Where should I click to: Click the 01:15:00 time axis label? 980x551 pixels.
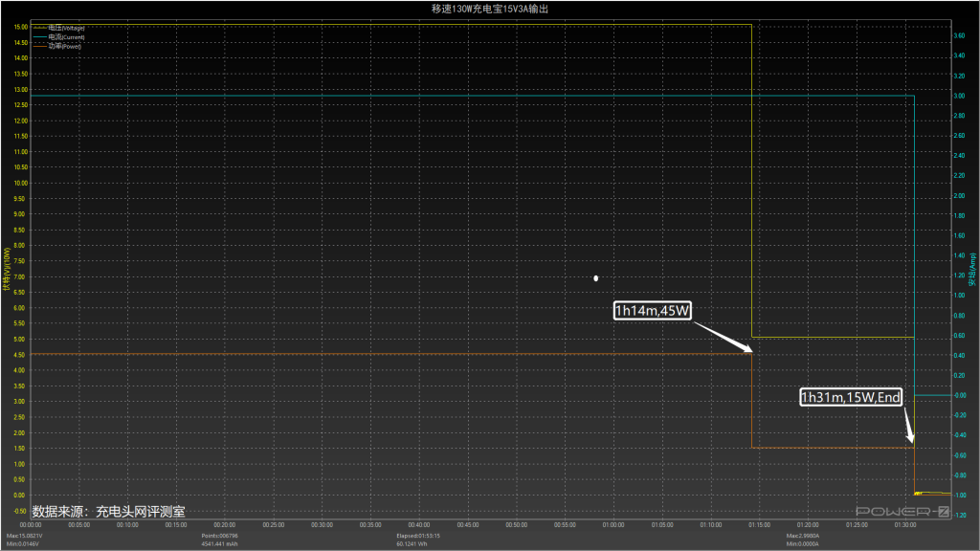pyautogui.click(x=759, y=525)
